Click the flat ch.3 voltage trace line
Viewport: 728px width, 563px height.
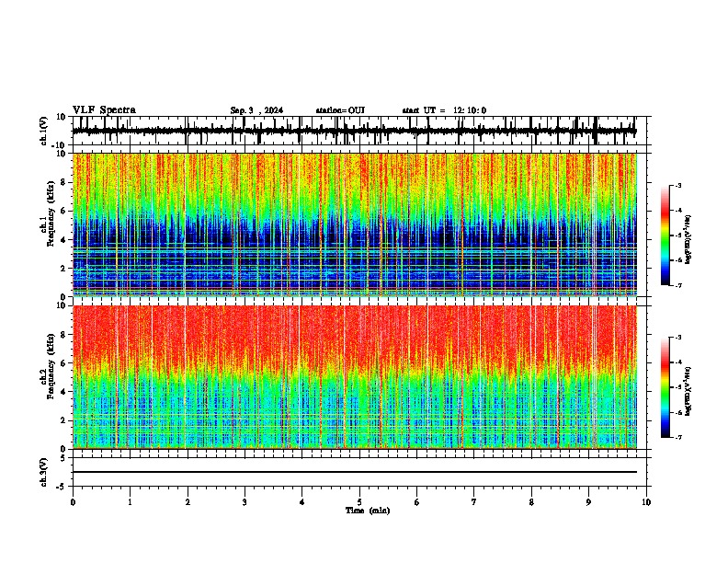click(x=355, y=472)
